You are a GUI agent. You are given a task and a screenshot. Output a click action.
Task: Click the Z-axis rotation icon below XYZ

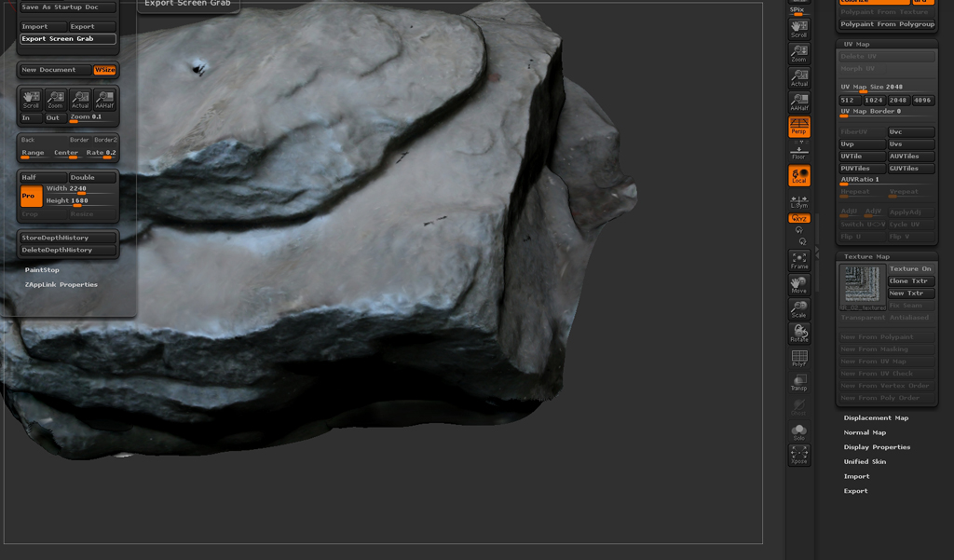(802, 241)
